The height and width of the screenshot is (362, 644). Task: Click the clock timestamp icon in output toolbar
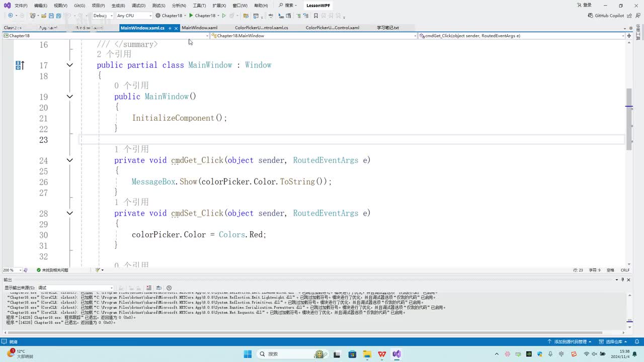169,288
